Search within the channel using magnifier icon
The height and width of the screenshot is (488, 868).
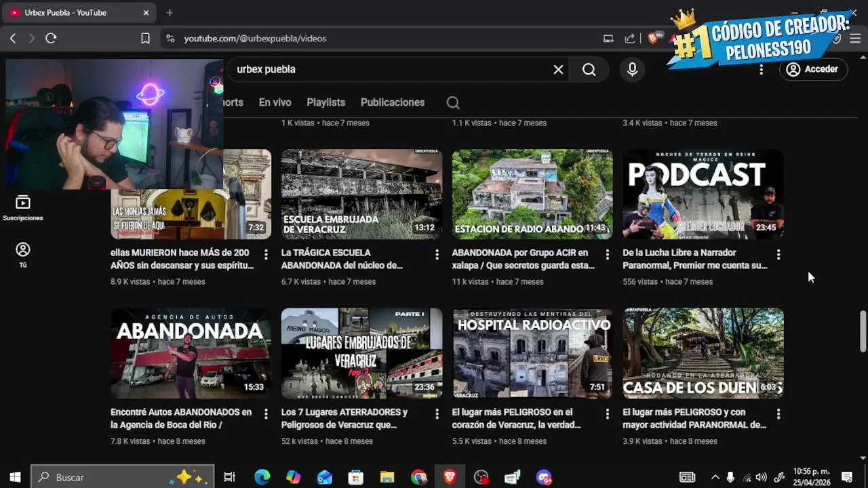[x=453, y=102]
